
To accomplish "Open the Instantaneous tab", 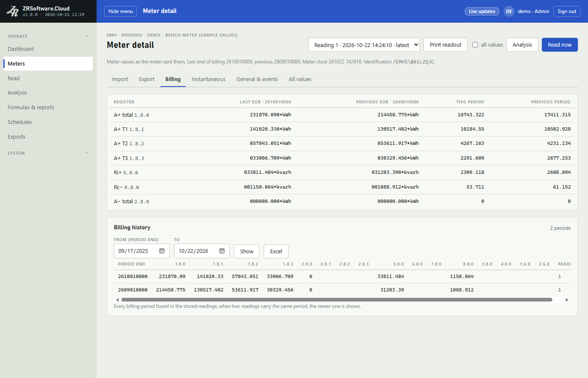I will pos(209,79).
